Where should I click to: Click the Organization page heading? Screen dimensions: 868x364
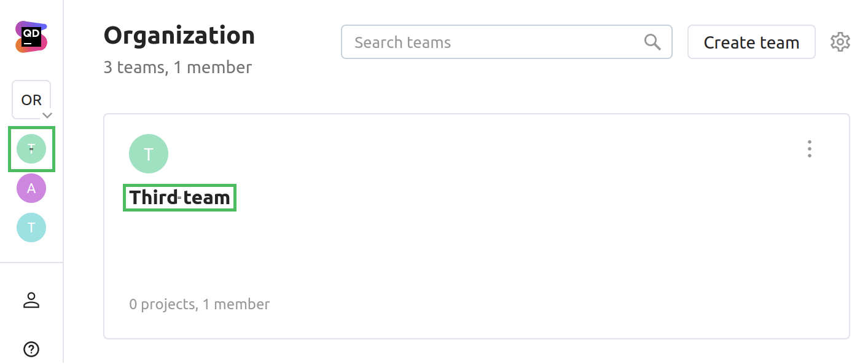(179, 36)
